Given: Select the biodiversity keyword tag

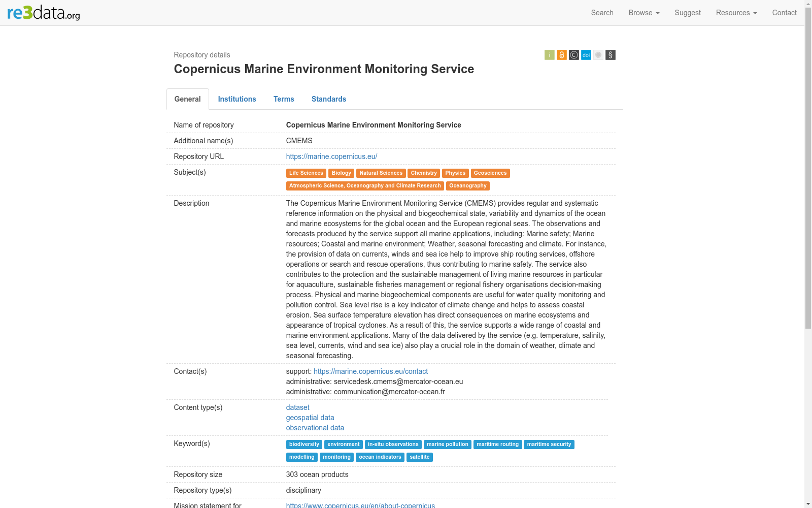Looking at the screenshot, I should coord(304,444).
